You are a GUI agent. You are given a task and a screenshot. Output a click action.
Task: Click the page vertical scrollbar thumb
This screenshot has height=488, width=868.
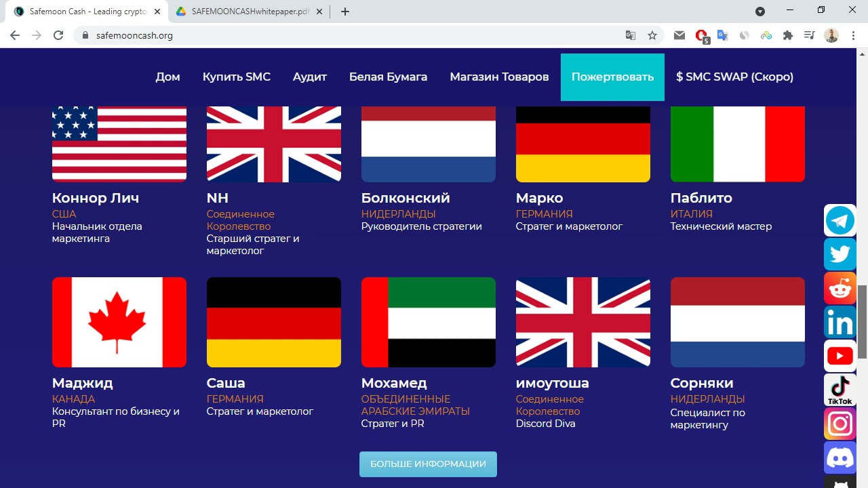[862, 322]
